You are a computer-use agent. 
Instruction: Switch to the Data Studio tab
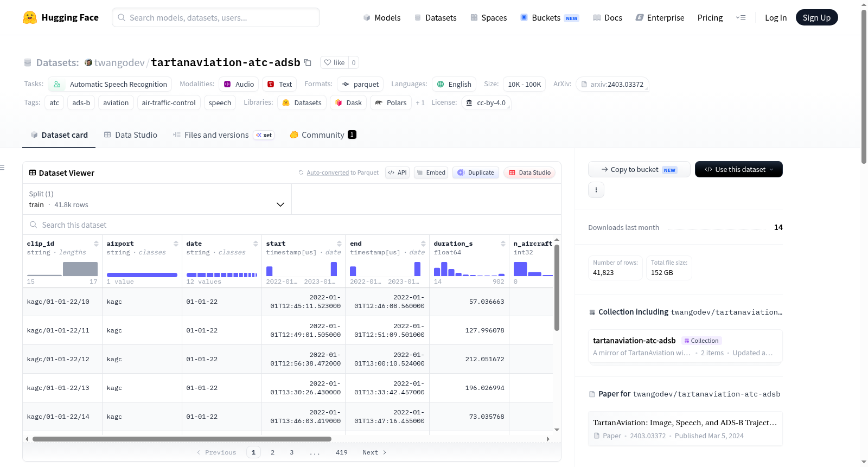click(x=131, y=135)
